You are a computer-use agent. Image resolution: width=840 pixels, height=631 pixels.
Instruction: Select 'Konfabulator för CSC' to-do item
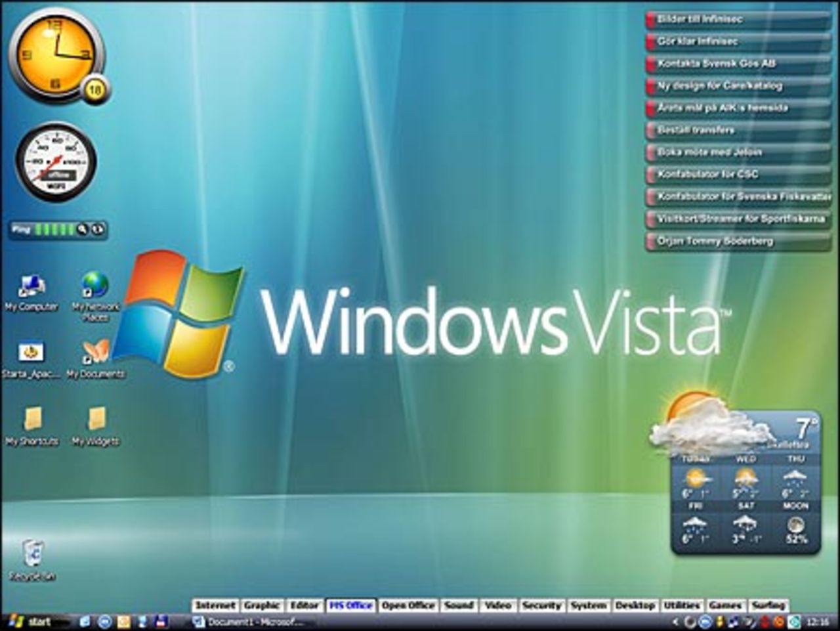click(738, 175)
